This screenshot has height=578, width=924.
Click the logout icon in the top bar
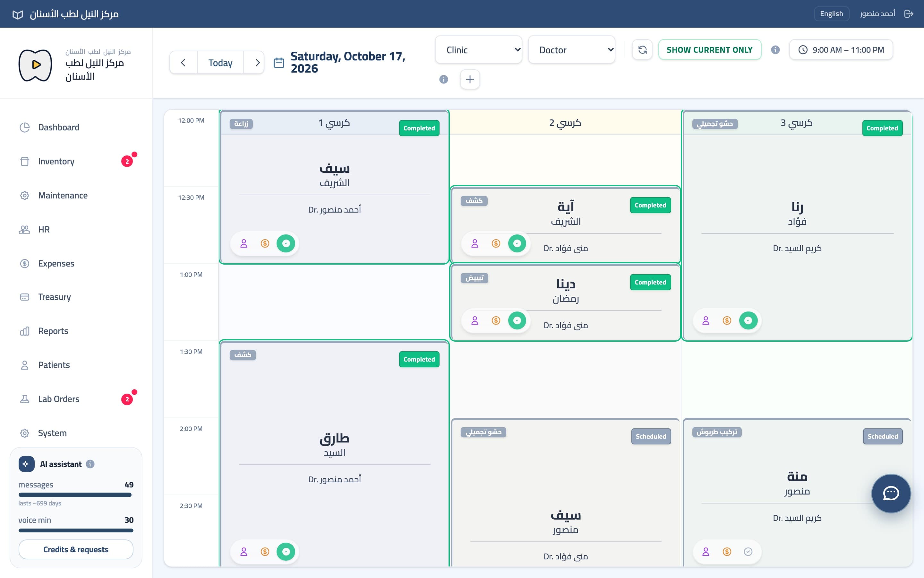(909, 14)
